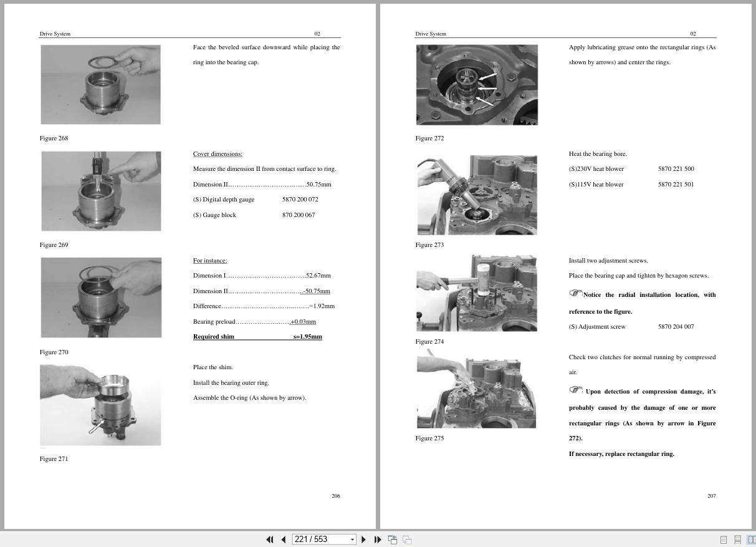Click the Drive System page header

[55, 34]
